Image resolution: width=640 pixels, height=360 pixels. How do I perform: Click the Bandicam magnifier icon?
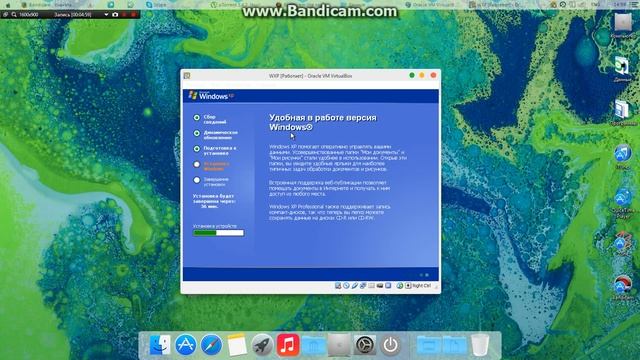tap(14, 15)
